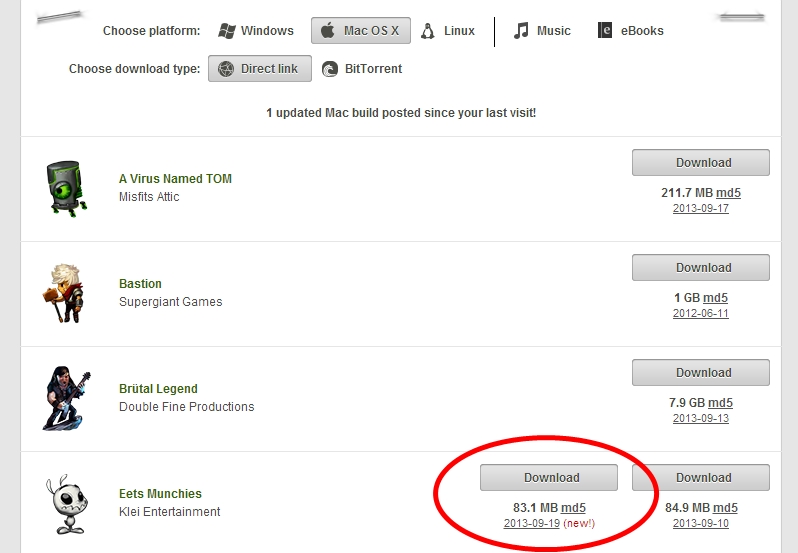Screen dimensions: 798x553
Task: Open the Eets Munchies title link
Action: pos(160,493)
